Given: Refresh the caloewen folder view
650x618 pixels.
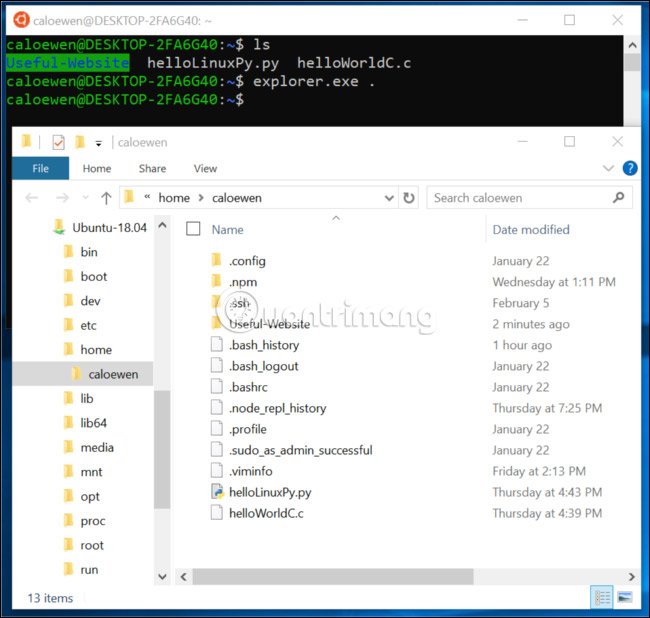Looking at the screenshot, I should (409, 198).
